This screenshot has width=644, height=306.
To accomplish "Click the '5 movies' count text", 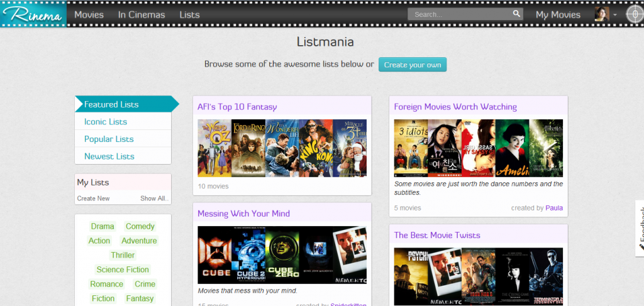I will pyautogui.click(x=408, y=208).
